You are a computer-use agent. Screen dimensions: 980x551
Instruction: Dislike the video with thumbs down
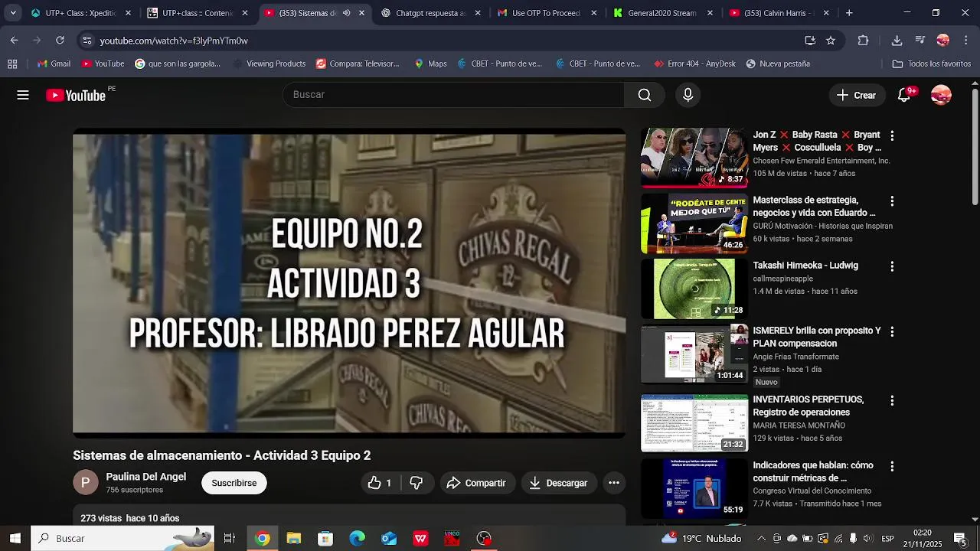tap(416, 483)
